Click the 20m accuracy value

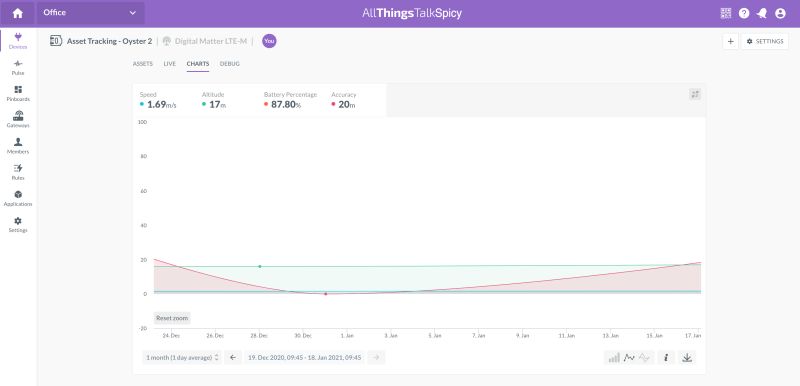pyautogui.click(x=346, y=105)
